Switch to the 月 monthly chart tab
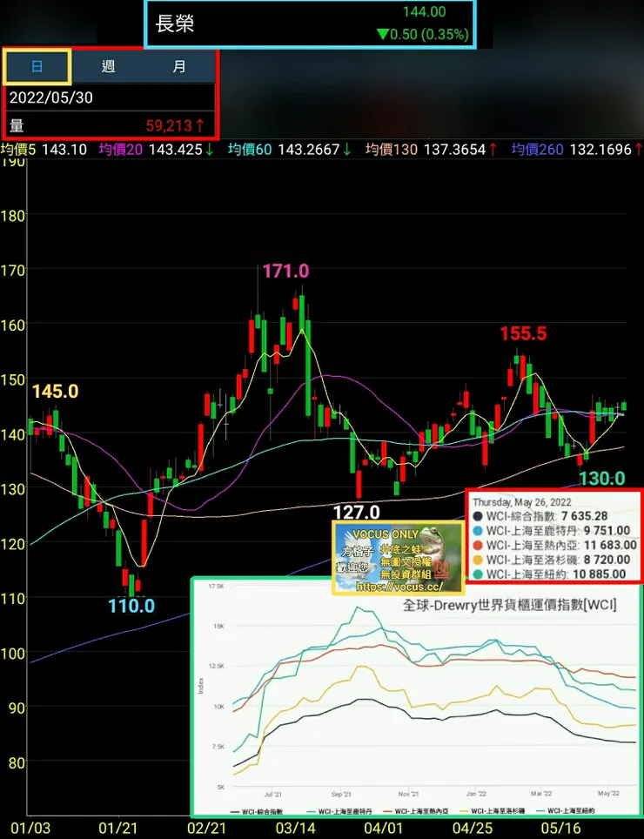 tap(179, 67)
